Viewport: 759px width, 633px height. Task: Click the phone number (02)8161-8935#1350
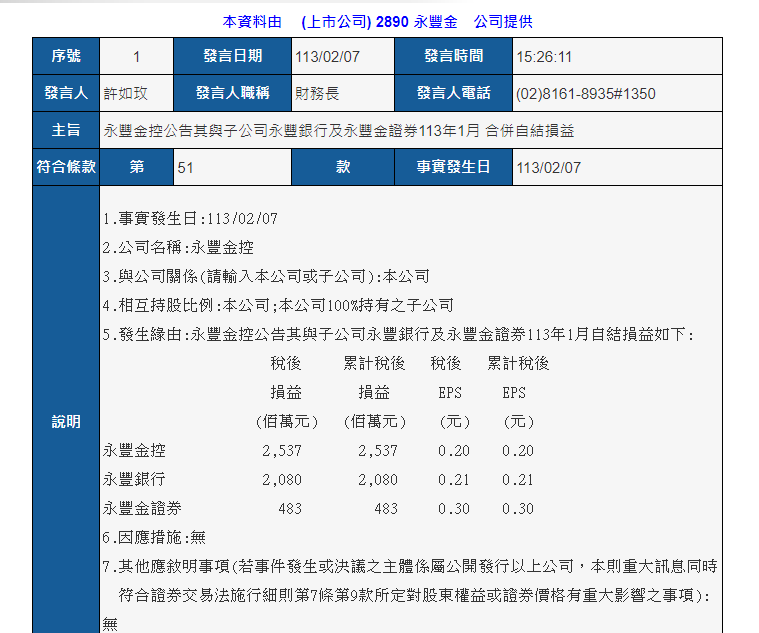tap(586, 94)
